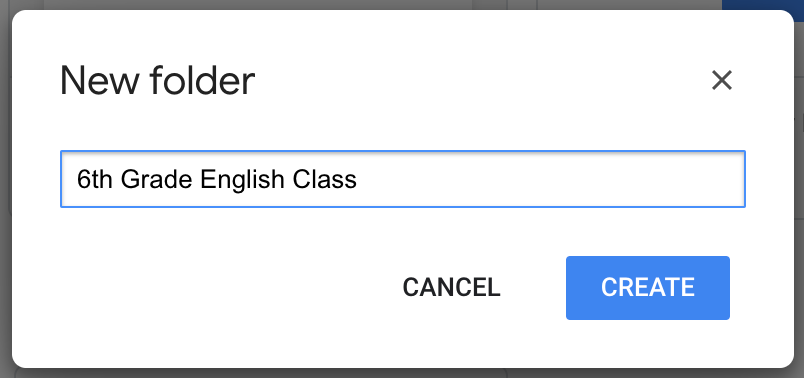The height and width of the screenshot is (378, 804).
Task: Dismiss dialog using the X icon
Action: tap(721, 81)
